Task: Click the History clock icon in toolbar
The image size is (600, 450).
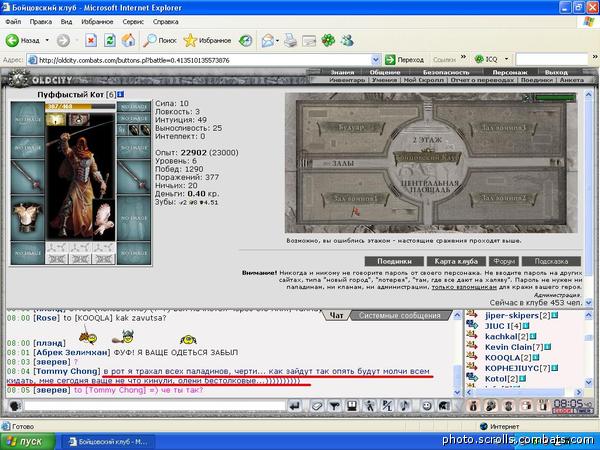Action: pyautogui.click(x=245, y=40)
